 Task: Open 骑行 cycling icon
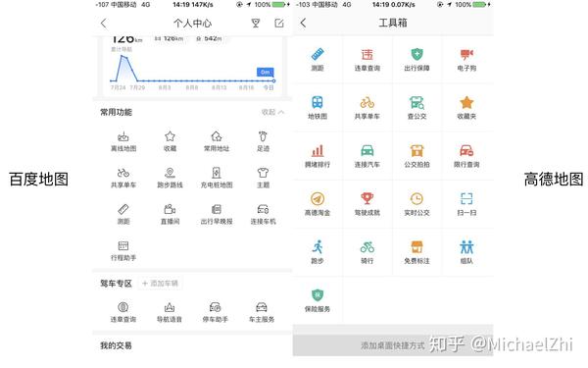tap(367, 252)
